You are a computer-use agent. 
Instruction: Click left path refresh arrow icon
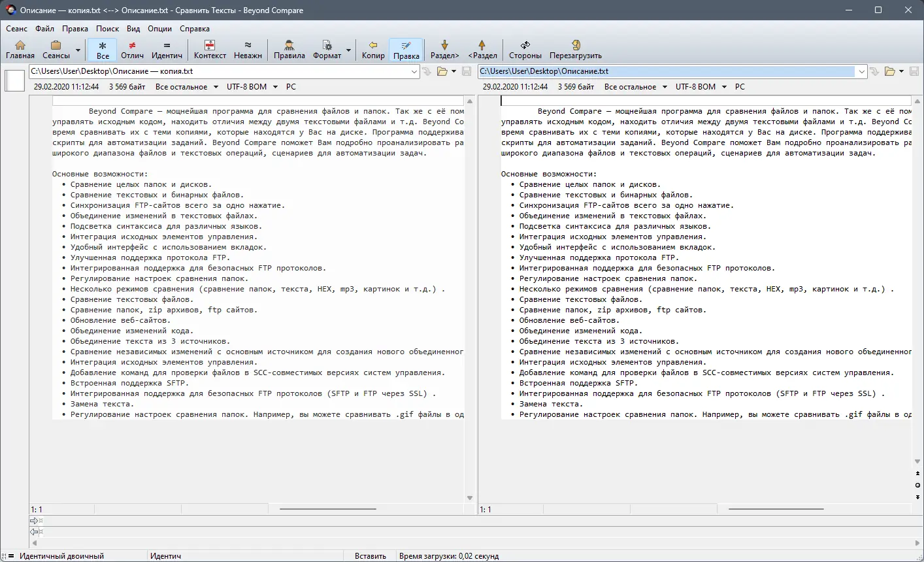tap(427, 71)
